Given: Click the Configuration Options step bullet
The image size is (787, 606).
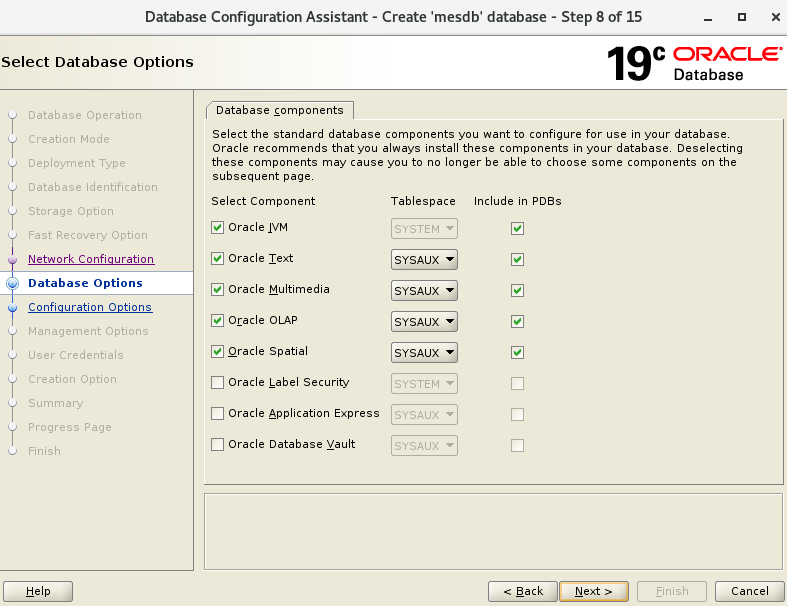Looking at the screenshot, I should [x=13, y=308].
